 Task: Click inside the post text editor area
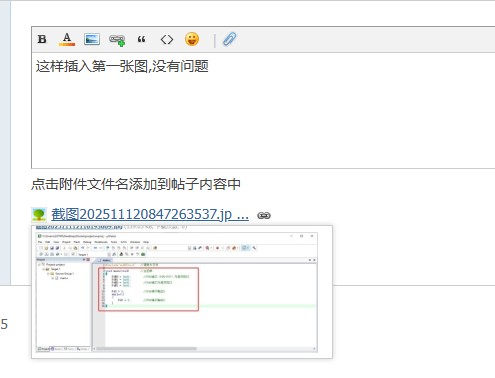263,110
